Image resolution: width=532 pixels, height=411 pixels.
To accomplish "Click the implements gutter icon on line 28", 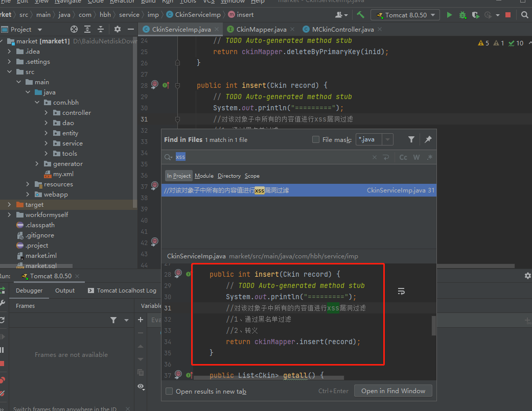I will click(166, 85).
